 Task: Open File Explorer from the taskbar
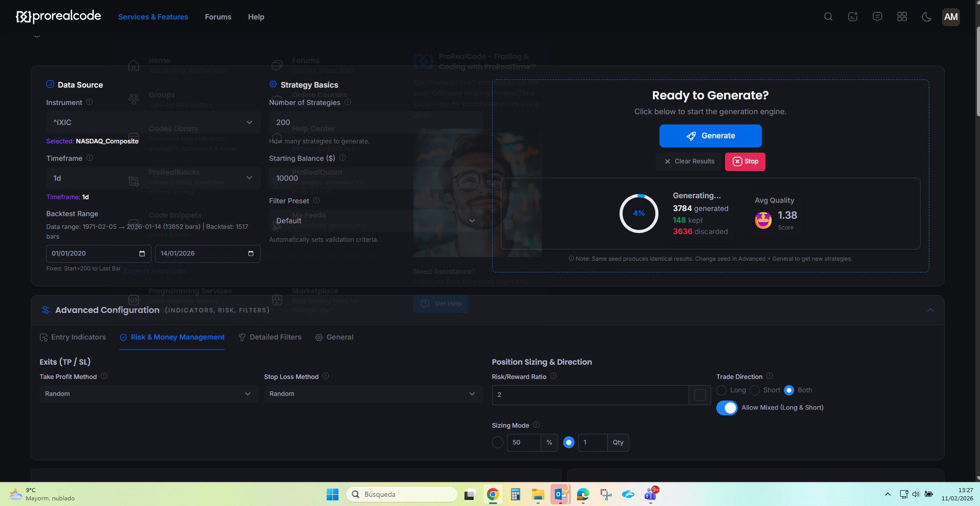(x=538, y=494)
